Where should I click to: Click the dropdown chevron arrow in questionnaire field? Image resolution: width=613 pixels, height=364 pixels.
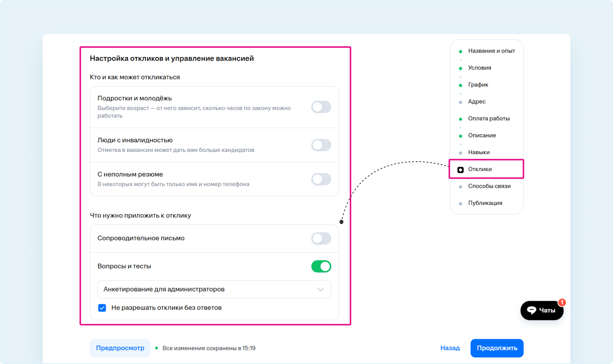320,290
